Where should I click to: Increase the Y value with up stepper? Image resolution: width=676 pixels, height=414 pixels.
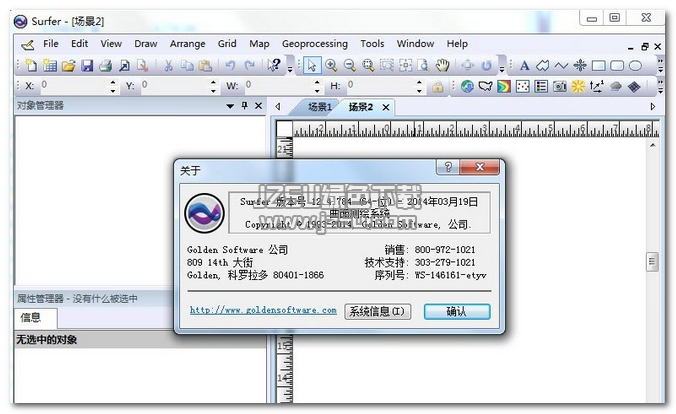(x=213, y=82)
